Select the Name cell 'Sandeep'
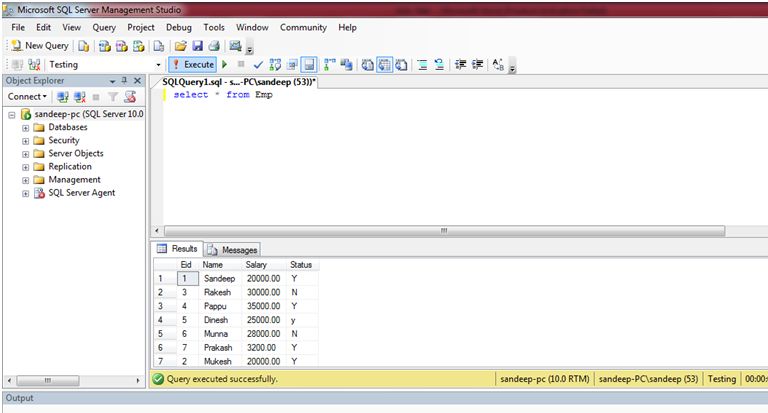 pos(220,278)
